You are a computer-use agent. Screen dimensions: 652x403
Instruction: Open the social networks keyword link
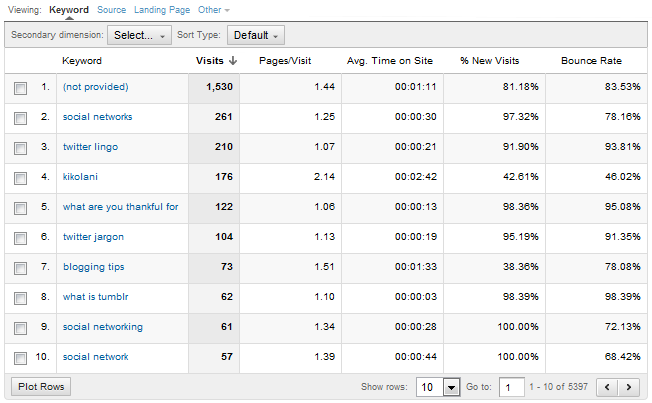[97, 117]
